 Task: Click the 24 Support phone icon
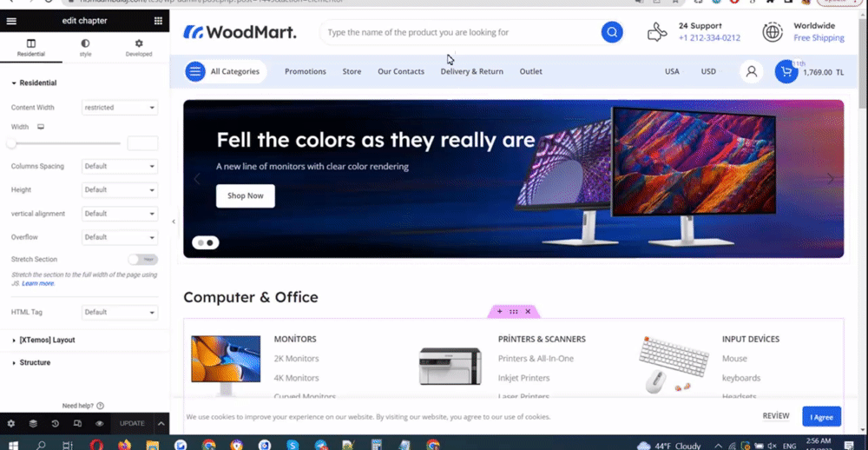pos(657,32)
